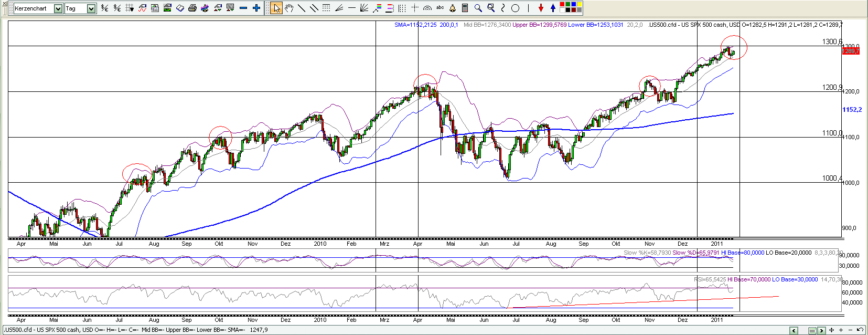Click the chart scroll left arrow

point(794,330)
